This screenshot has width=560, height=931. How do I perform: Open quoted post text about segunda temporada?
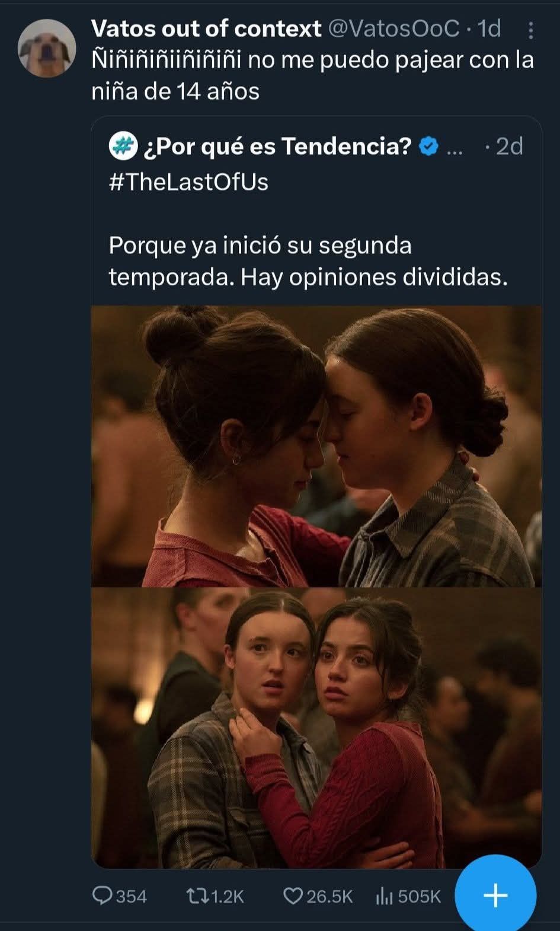tap(308, 261)
